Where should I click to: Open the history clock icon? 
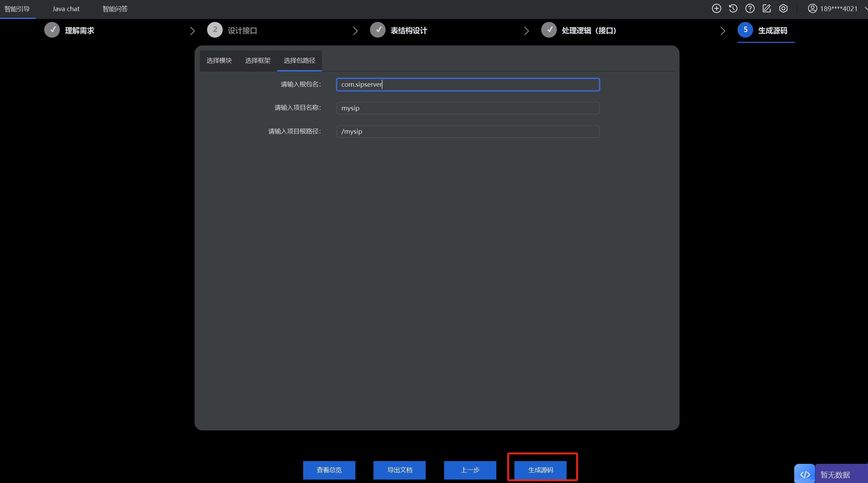733,9
